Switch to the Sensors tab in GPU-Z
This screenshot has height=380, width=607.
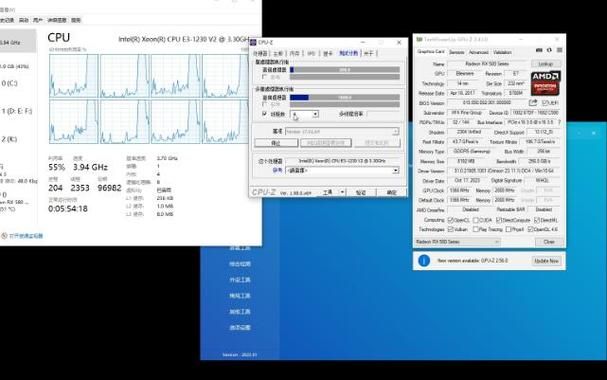point(456,52)
